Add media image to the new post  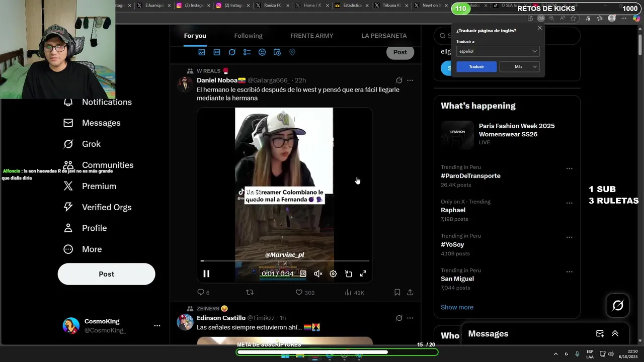coord(202,52)
